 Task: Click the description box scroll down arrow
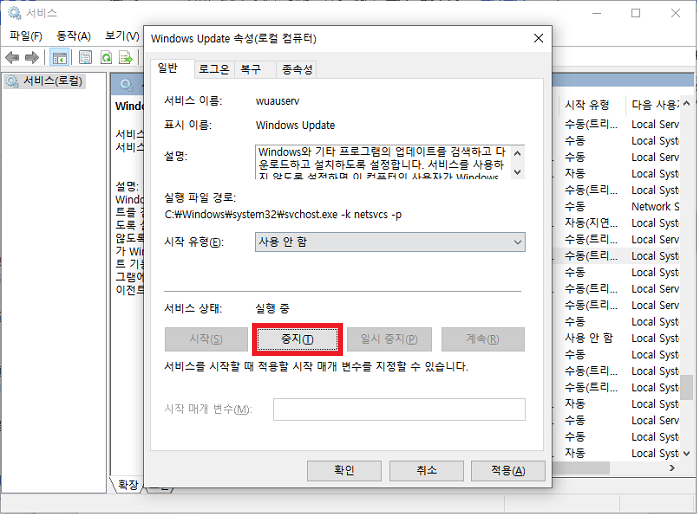517,172
